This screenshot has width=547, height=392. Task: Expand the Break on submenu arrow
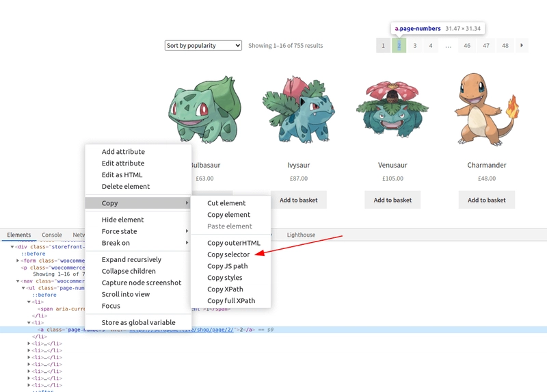187,243
